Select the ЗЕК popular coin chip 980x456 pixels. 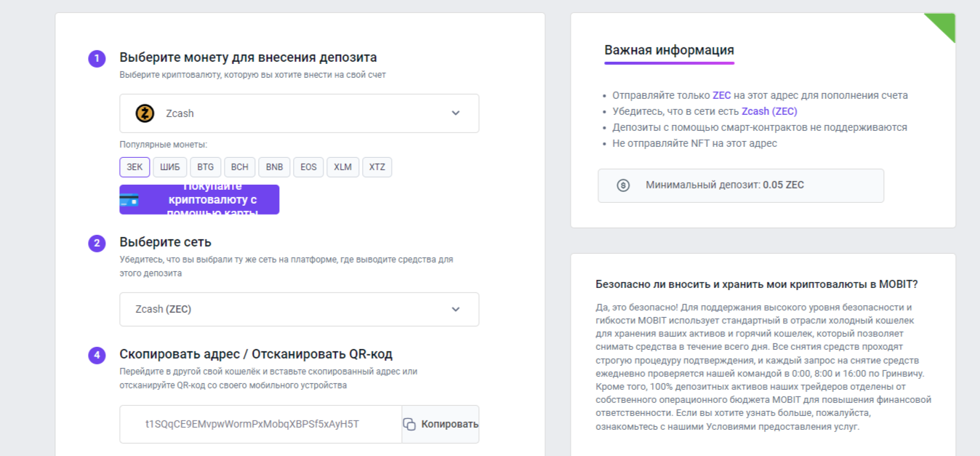pos(134,167)
